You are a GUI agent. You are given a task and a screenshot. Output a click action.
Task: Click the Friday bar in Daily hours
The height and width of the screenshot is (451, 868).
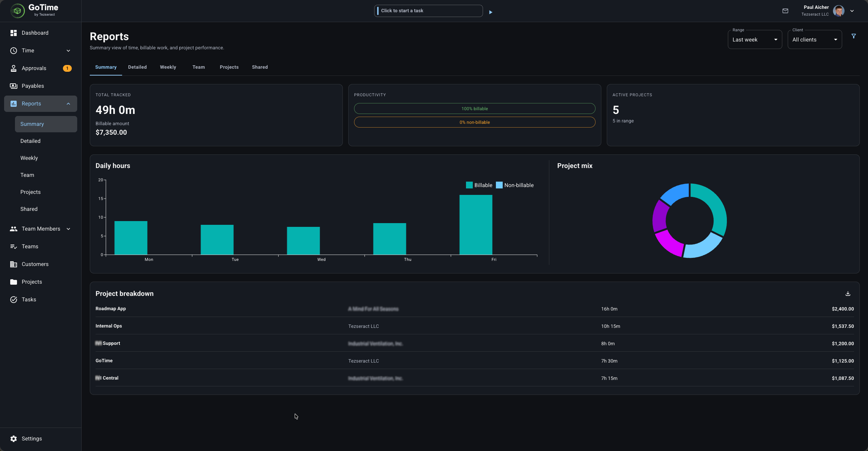[x=476, y=225]
